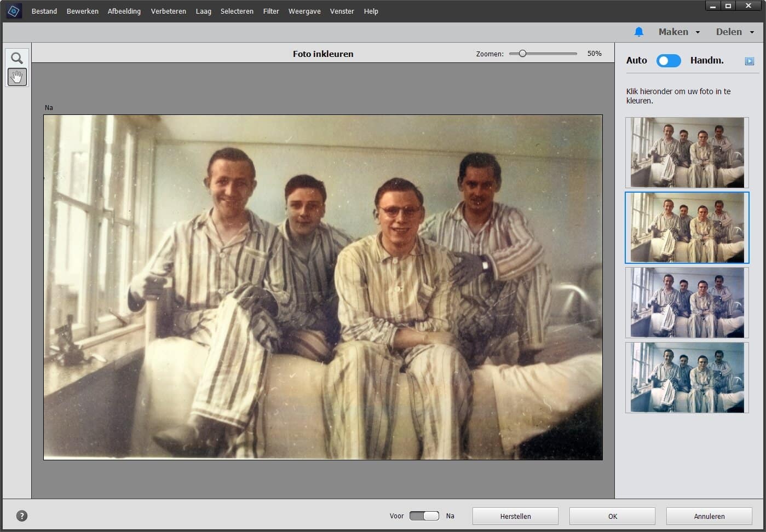766x532 pixels.
Task: Cancel the dialog with Annuleren
Action: tap(709, 516)
